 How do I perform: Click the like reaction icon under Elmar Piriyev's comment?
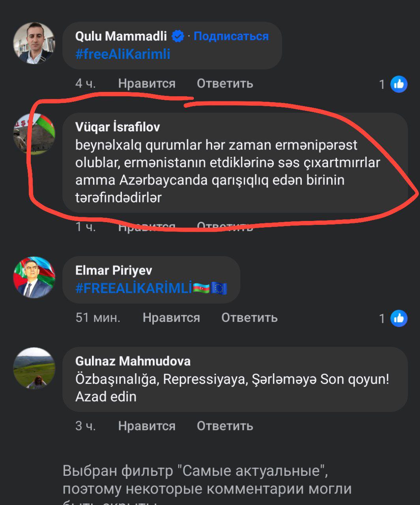(399, 318)
